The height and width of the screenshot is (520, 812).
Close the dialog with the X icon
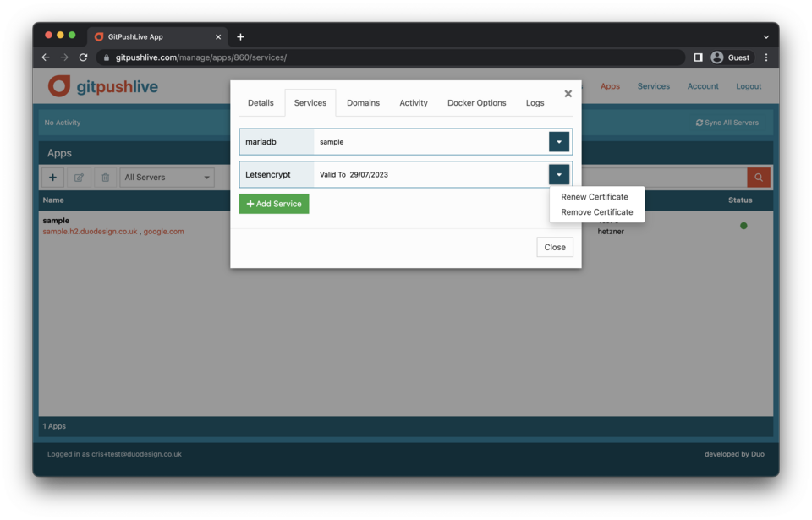[x=568, y=94]
